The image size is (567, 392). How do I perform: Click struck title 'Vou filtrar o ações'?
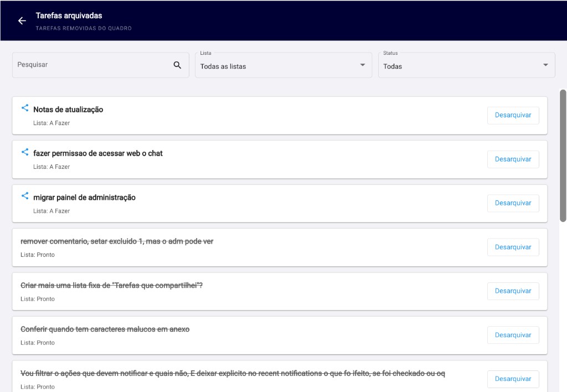pyautogui.click(x=233, y=373)
